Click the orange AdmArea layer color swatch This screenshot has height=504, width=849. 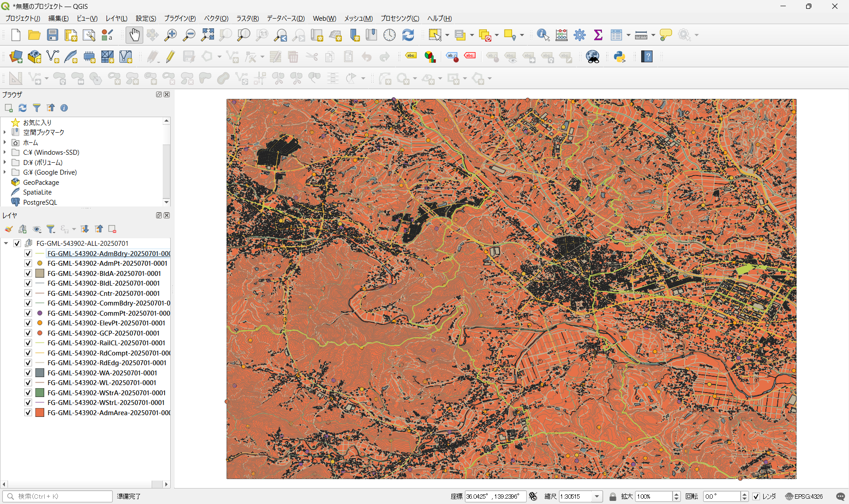[x=40, y=412]
